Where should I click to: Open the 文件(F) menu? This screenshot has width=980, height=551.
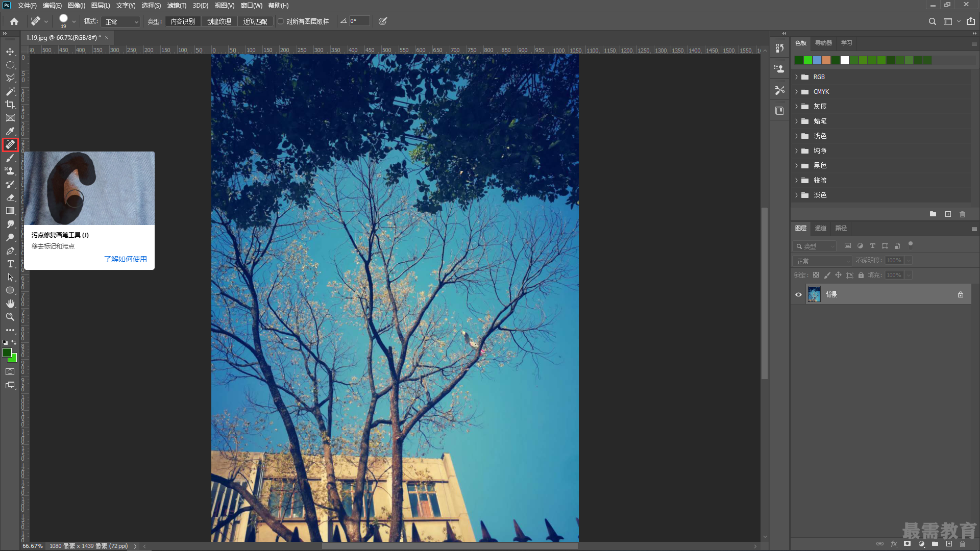27,5
